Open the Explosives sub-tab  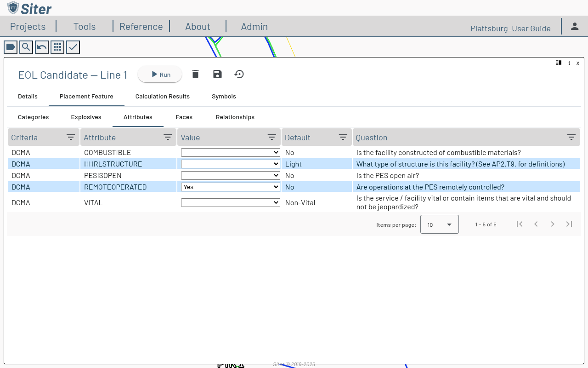[86, 117]
